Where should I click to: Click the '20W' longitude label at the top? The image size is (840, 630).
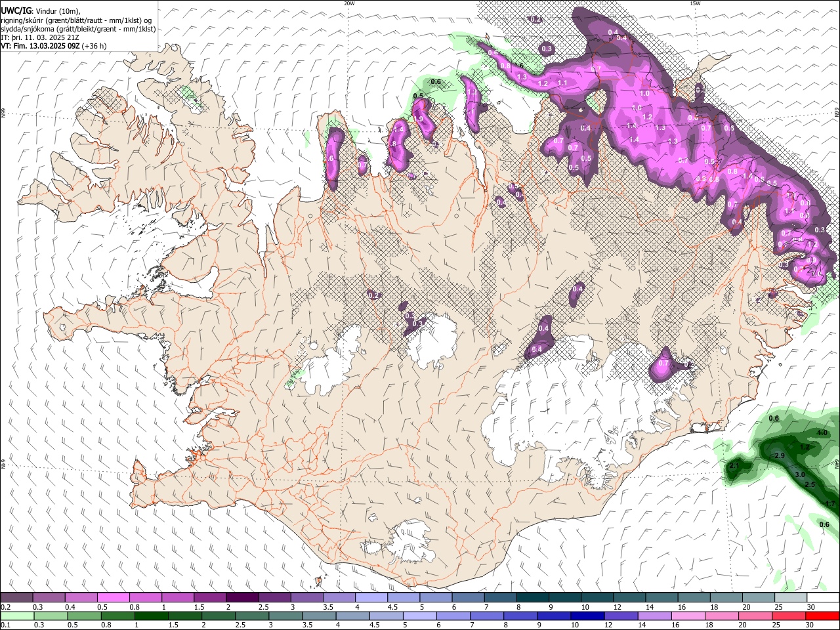coord(350,3)
